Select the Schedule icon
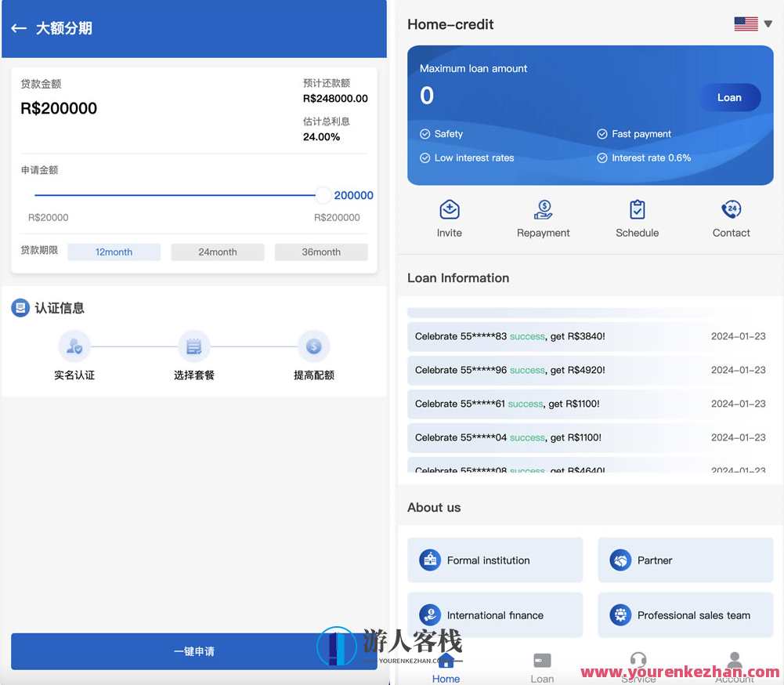Image resolution: width=784 pixels, height=685 pixels. tap(637, 210)
